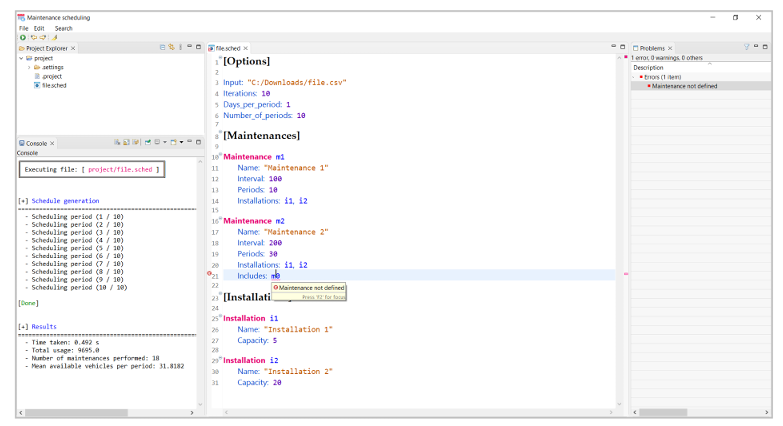Open the New Console View dropdown arrow

pos(181,142)
